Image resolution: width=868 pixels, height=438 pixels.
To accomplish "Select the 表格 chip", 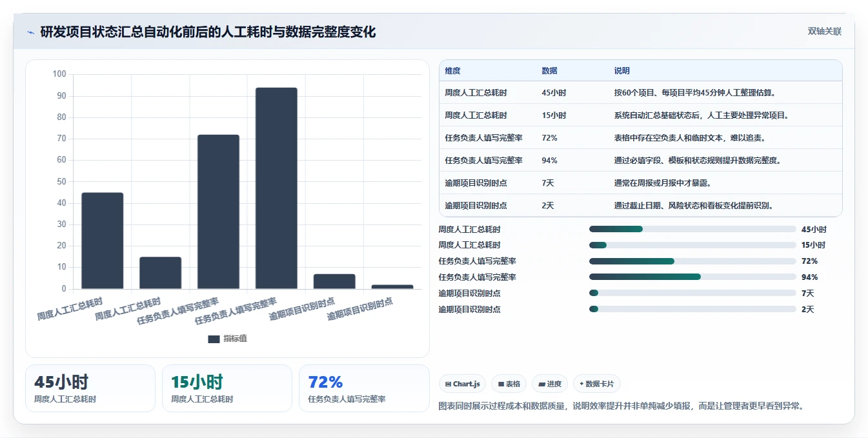I will (x=509, y=384).
